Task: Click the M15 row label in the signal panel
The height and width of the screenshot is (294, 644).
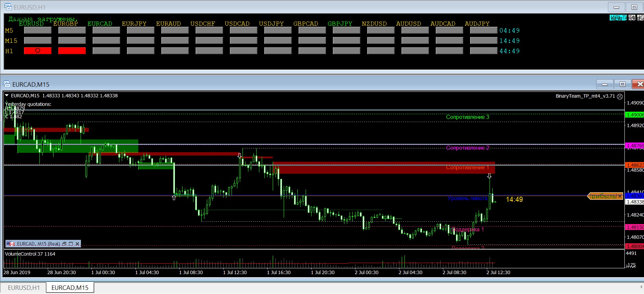Action: coord(11,41)
